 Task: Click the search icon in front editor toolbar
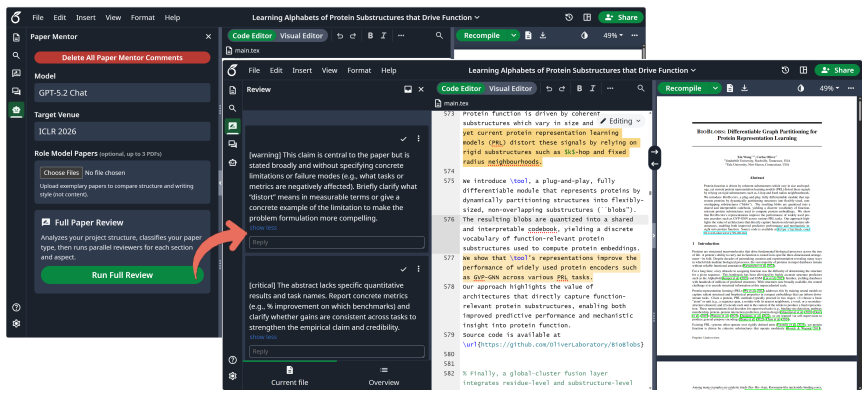coord(641,89)
